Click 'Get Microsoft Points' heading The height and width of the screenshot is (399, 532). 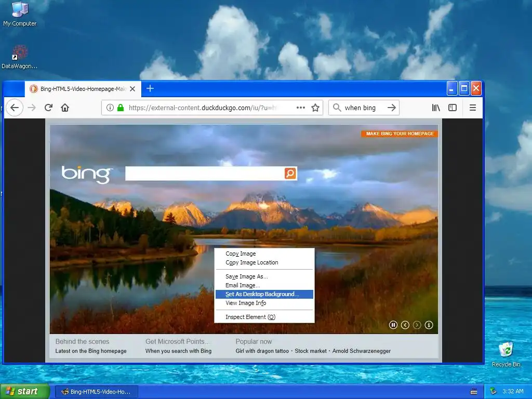coord(178,341)
